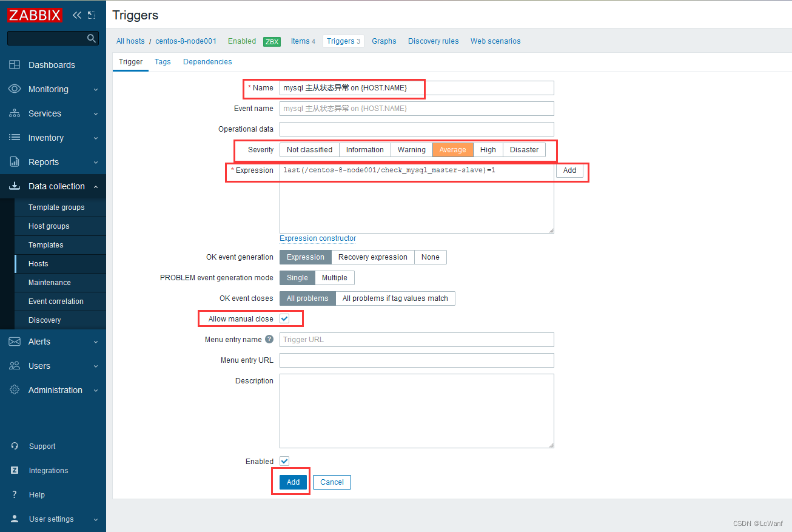
Task: Select Multiple PROBLEM event generation mode
Action: coord(335,278)
